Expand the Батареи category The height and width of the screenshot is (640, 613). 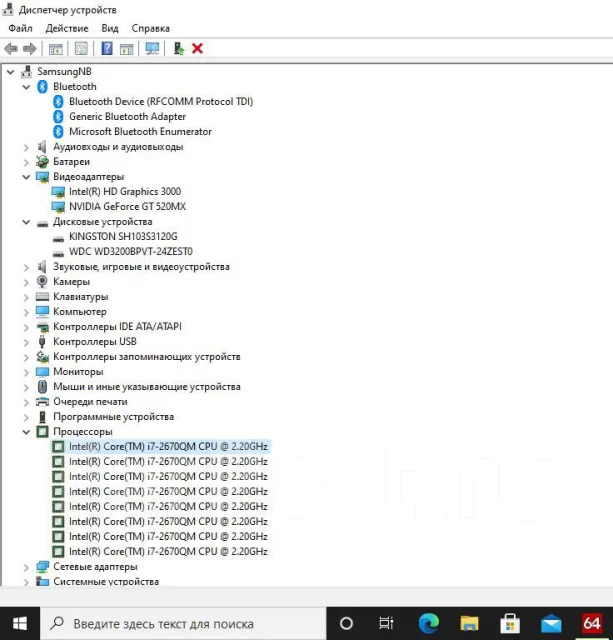coord(27,162)
